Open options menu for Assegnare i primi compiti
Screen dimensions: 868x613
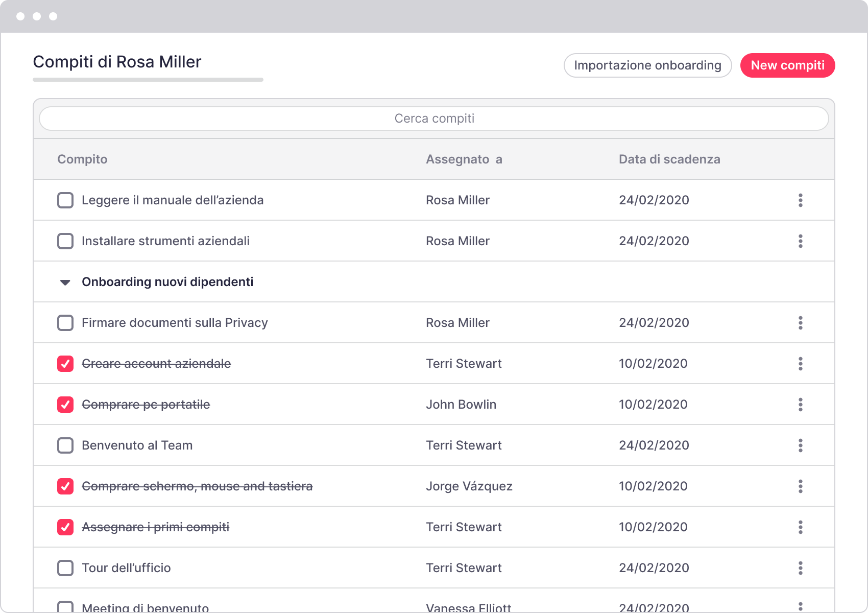800,527
